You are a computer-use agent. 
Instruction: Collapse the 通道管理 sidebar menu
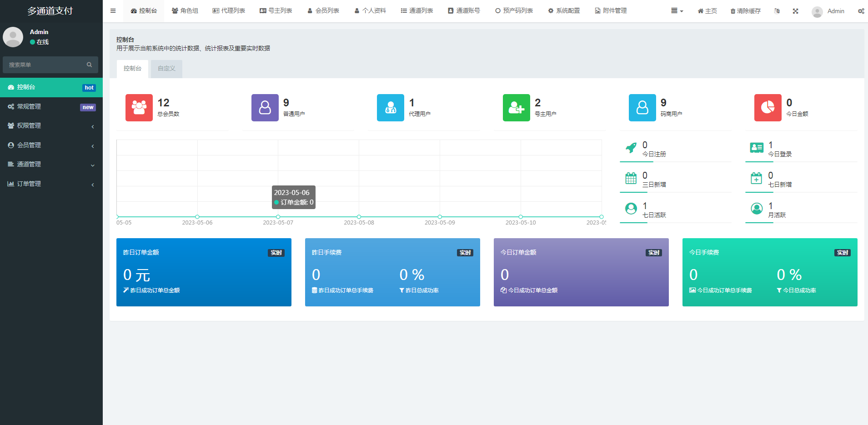51,165
